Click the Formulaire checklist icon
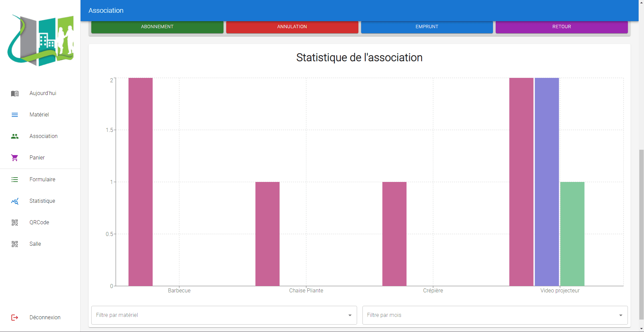The width and height of the screenshot is (644, 332). click(x=15, y=180)
